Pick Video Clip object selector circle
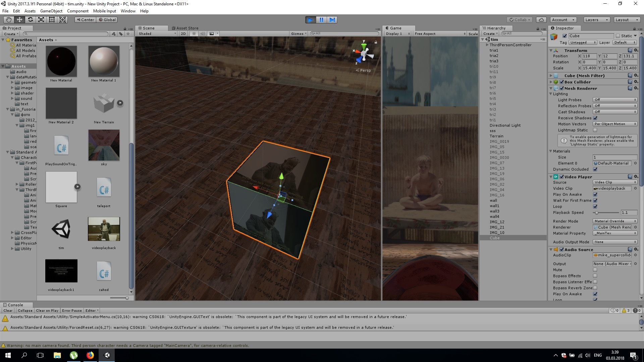644x362 pixels. point(635,188)
